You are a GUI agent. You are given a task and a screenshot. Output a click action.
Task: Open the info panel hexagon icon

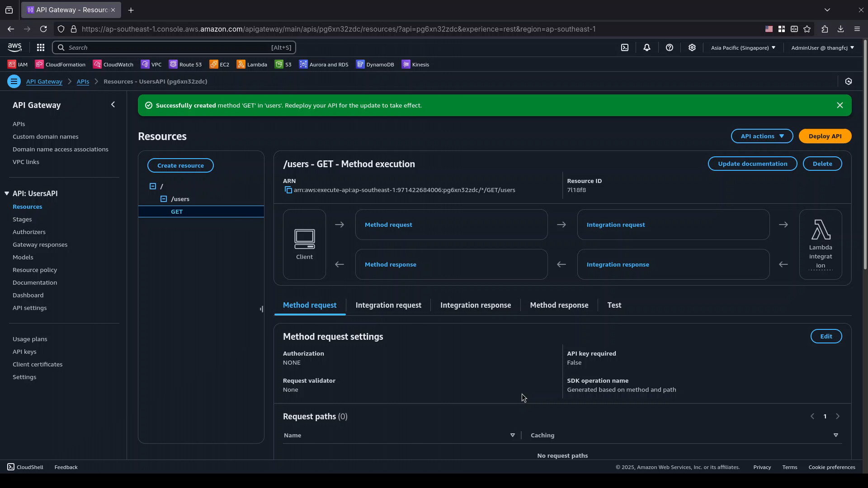pyautogui.click(x=849, y=81)
